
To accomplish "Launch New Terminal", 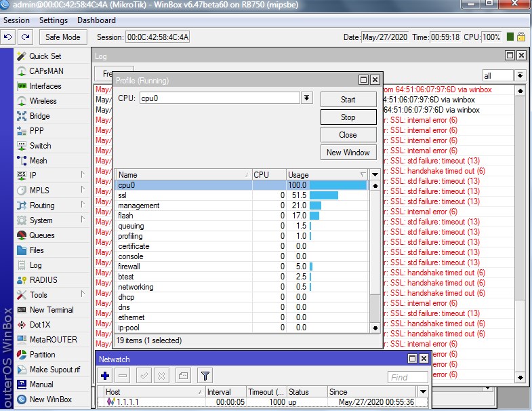I will pos(52,310).
